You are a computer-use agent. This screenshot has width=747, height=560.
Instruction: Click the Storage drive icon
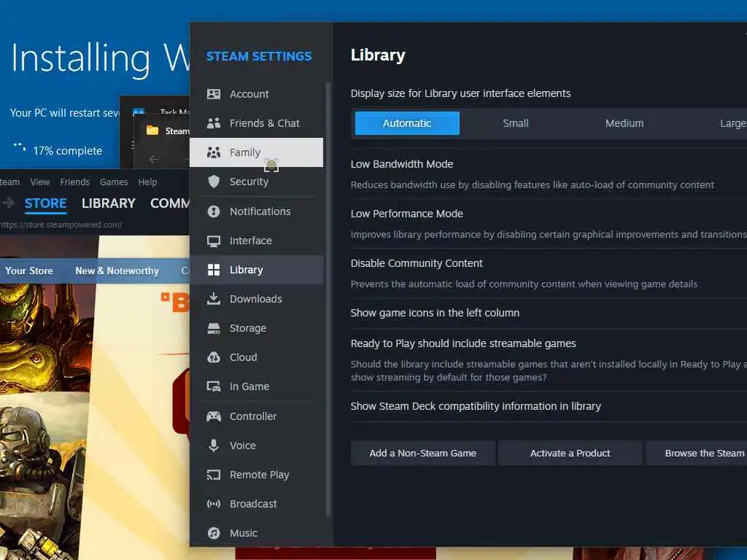(x=214, y=329)
